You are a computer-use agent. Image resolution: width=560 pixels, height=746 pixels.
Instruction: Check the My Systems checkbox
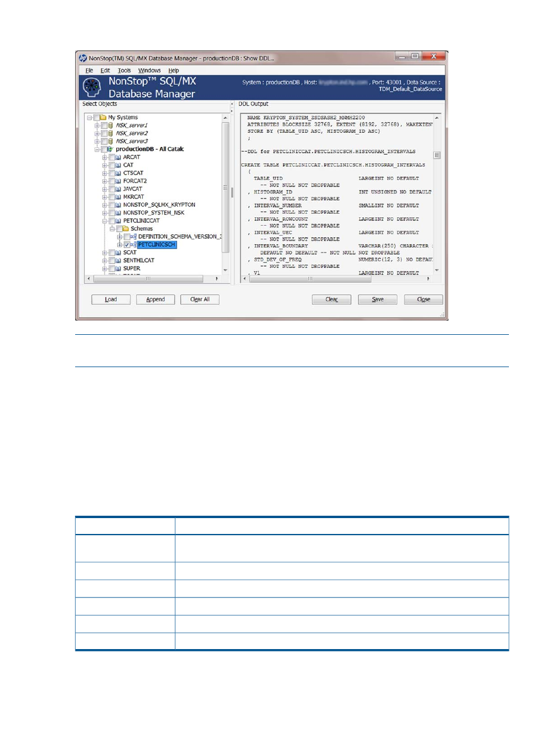point(97,117)
